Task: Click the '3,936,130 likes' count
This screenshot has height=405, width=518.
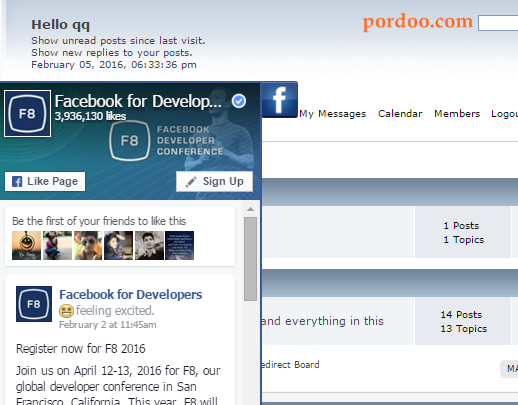Action: click(x=90, y=116)
